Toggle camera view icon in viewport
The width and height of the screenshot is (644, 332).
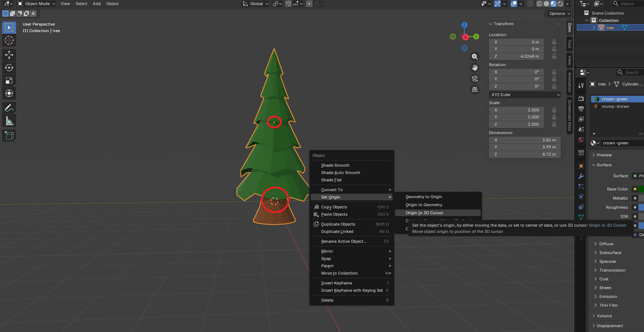click(x=474, y=79)
